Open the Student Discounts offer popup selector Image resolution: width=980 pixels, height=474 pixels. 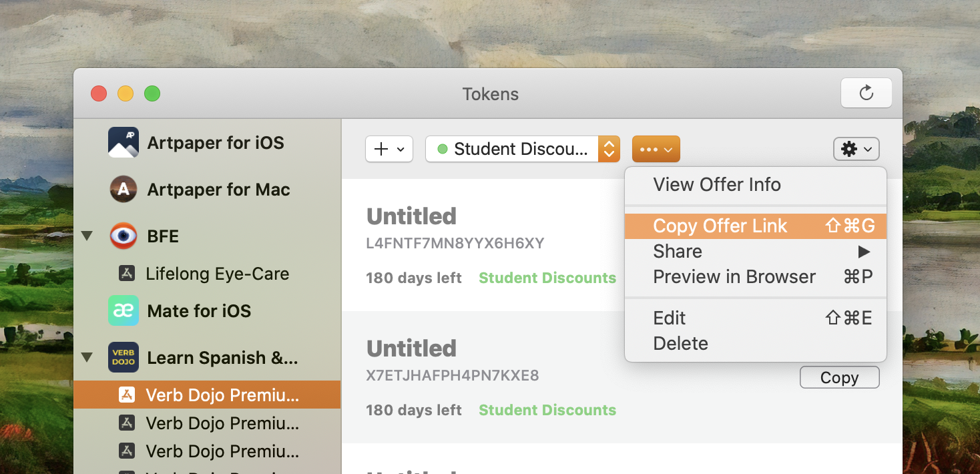[523, 149]
